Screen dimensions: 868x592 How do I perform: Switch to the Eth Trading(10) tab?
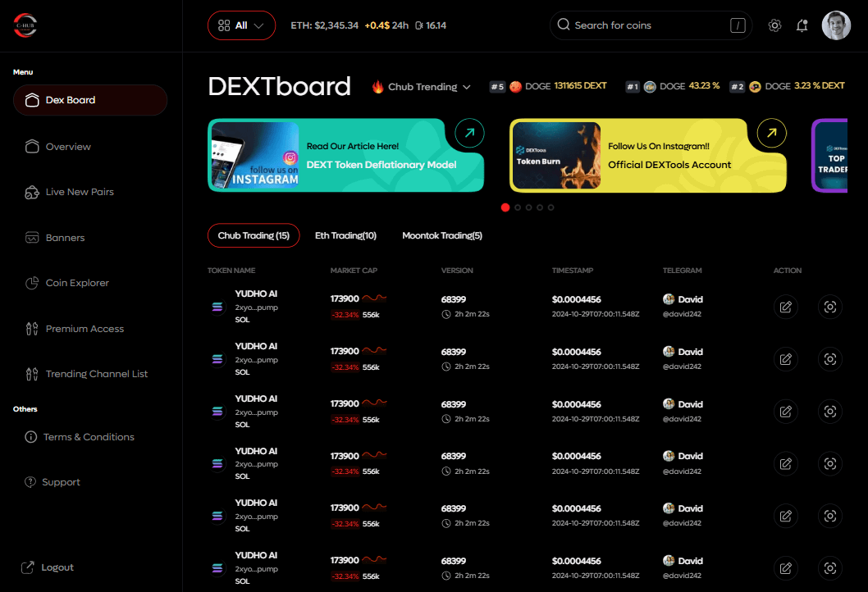coord(345,236)
